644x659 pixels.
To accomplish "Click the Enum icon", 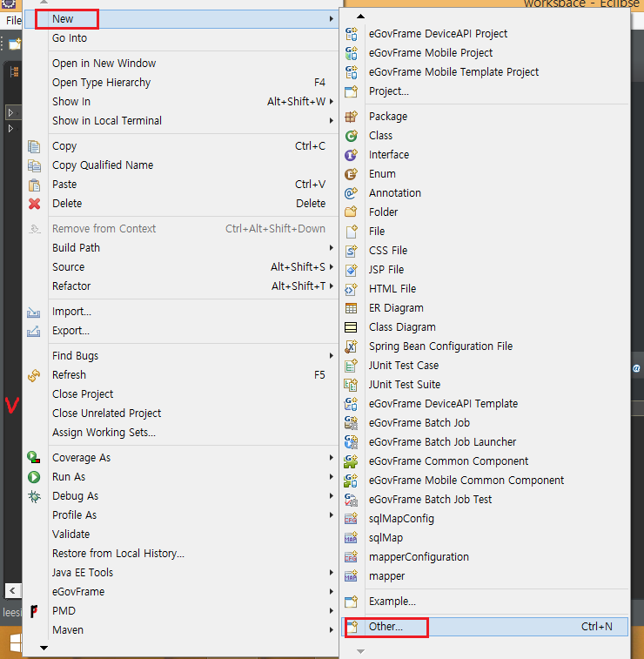I will pos(352,173).
